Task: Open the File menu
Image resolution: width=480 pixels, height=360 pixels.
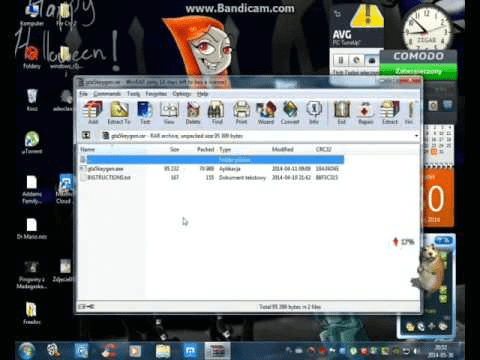Action: (x=83, y=94)
